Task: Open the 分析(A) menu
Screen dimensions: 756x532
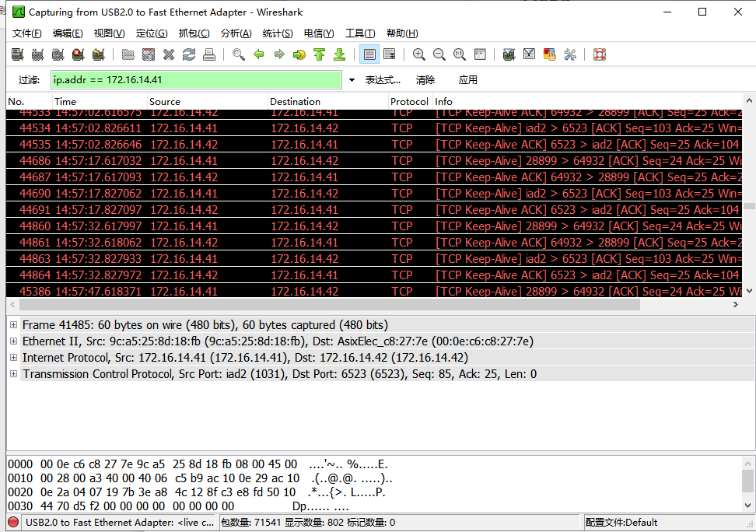Action: coord(236,33)
